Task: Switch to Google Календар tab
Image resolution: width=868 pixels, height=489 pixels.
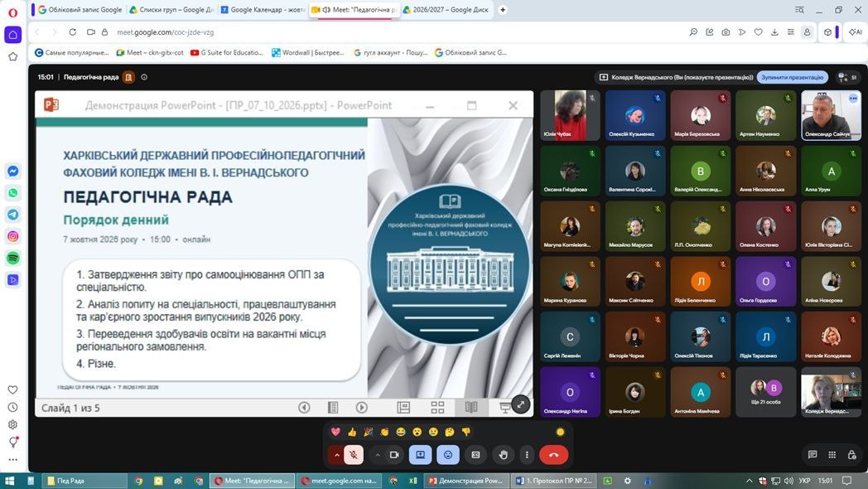Action: pos(263,9)
